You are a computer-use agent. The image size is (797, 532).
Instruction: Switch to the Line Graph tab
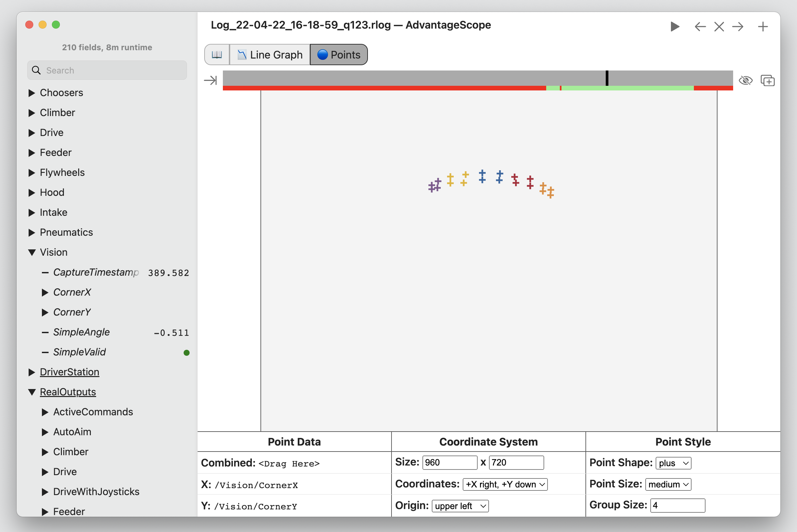(270, 55)
